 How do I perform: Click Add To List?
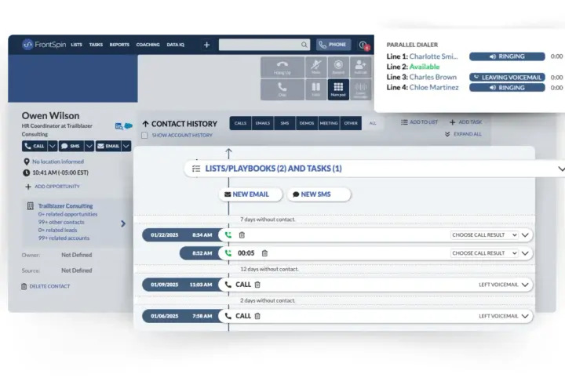(419, 122)
